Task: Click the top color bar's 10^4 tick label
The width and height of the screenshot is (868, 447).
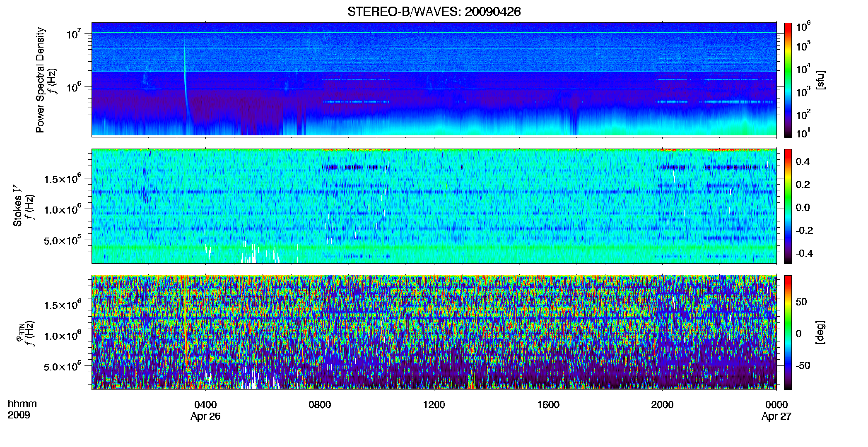Action: click(x=803, y=69)
